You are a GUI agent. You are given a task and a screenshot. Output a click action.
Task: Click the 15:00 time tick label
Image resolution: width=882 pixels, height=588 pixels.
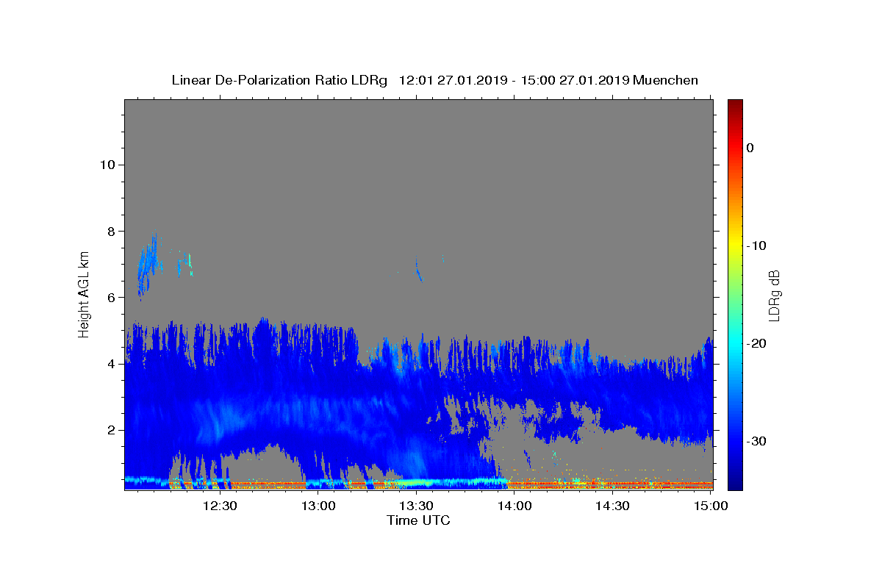tap(711, 506)
